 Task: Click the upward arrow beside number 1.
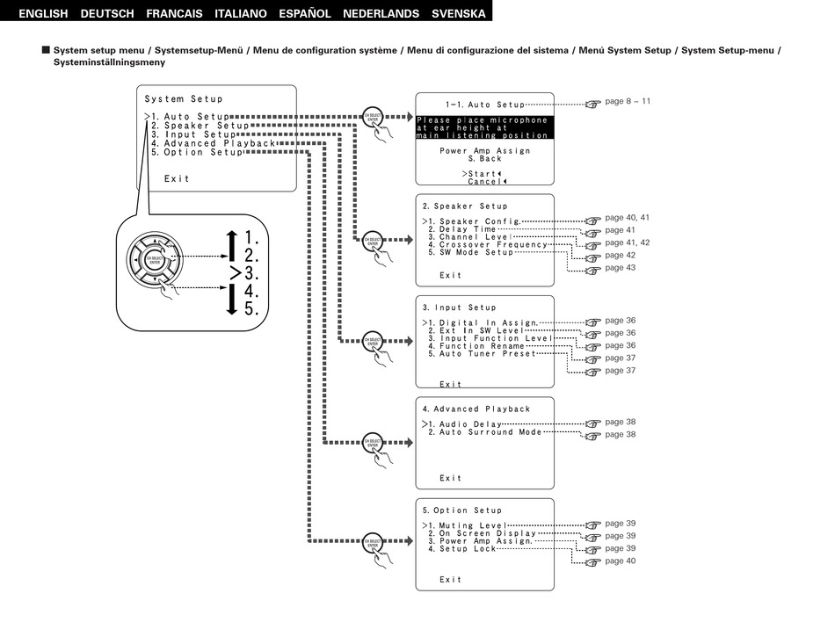click(x=232, y=245)
